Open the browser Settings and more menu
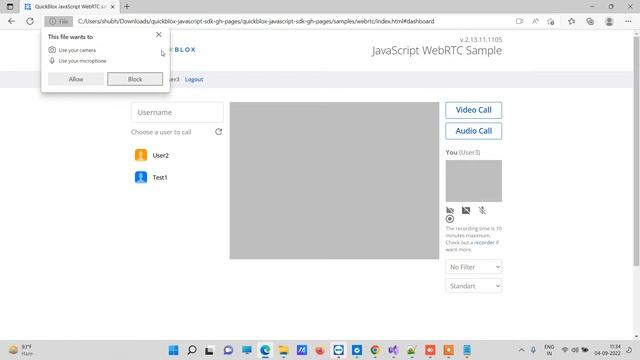 tap(628, 21)
